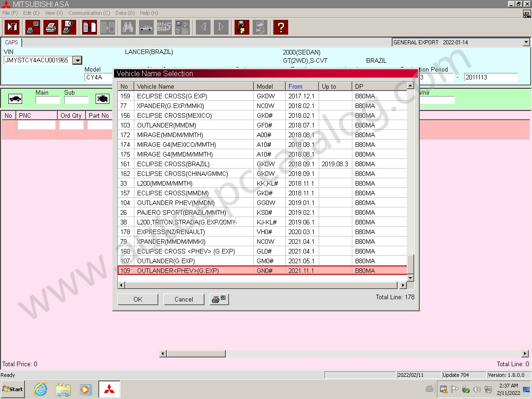The image size is (532, 399).
Task: Click the Windows Start button
Action: (12, 389)
